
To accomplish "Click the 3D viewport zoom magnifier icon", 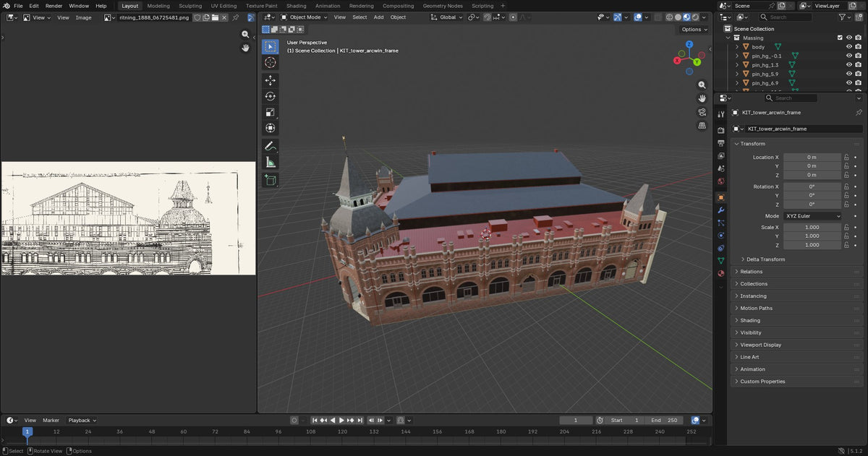I will [702, 85].
